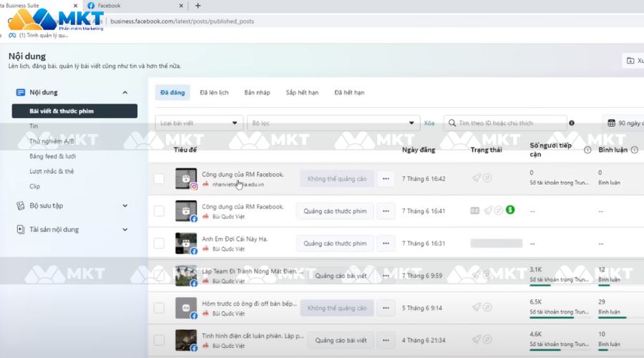Click the Tìm theo ID hoặc chú thích search field

508,123
